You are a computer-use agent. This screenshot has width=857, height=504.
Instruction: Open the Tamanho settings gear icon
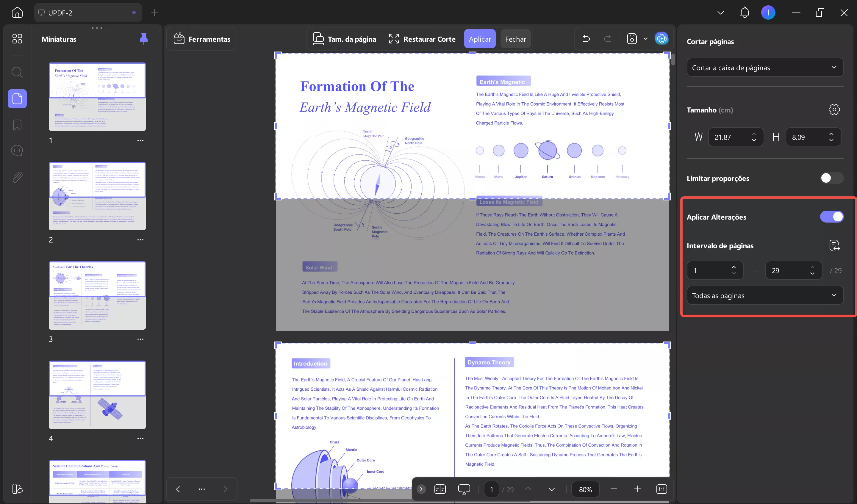[x=834, y=109]
